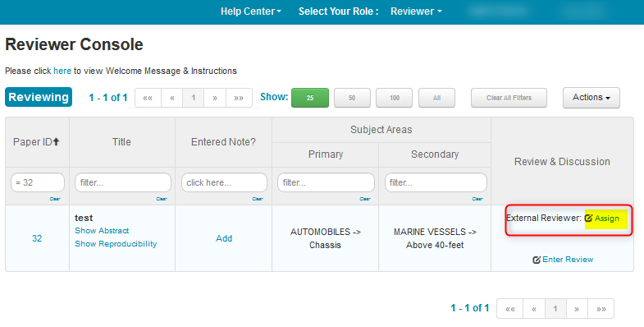This screenshot has height=327, width=644.
Task: Go to next page in top pagination
Action: [x=215, y=98]
